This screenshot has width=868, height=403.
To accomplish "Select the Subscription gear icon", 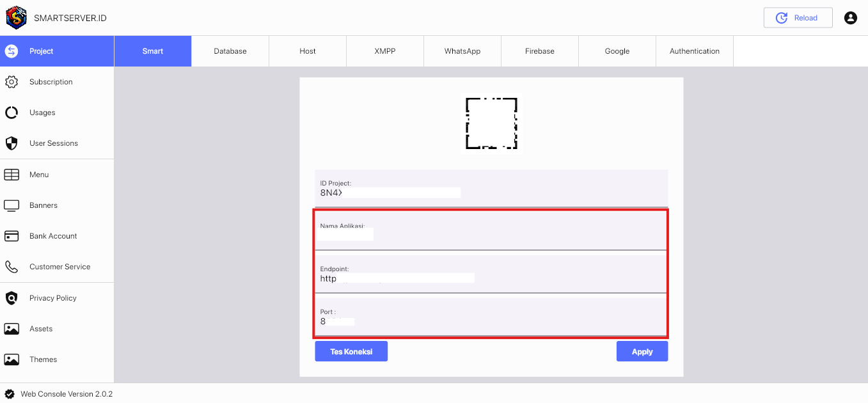I will click(x=51, y=81).
